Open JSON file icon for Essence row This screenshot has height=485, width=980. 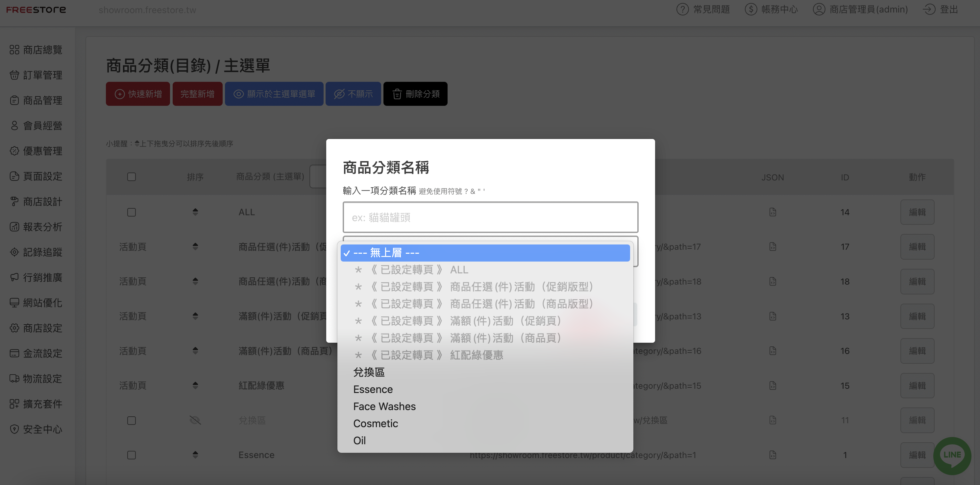(773, 455)
